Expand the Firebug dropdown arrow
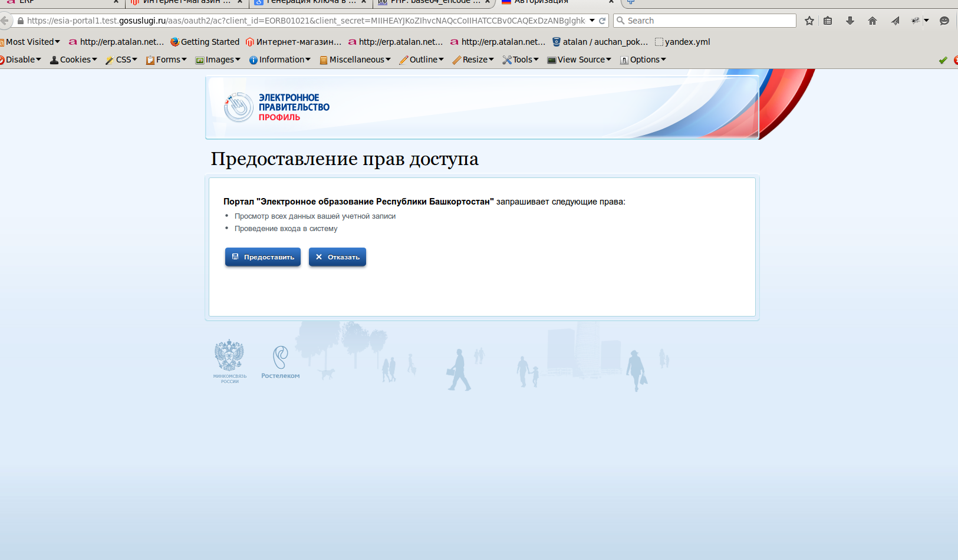 926,21
